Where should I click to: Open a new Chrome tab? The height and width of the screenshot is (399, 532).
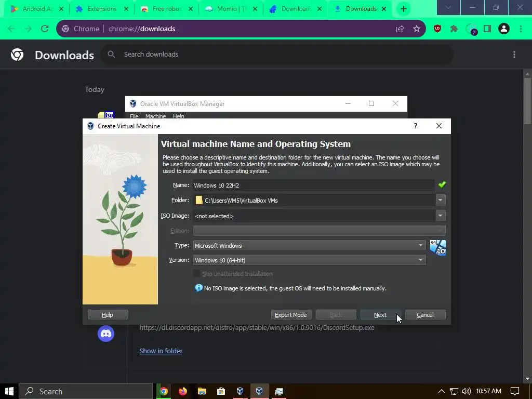[x=403, y=9]
